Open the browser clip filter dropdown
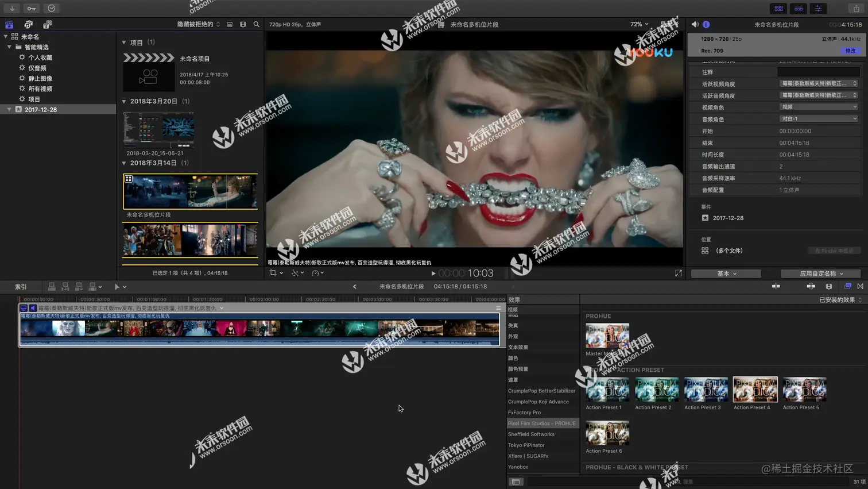The width and height of the screenshot is (868, 489). (199, 24)
